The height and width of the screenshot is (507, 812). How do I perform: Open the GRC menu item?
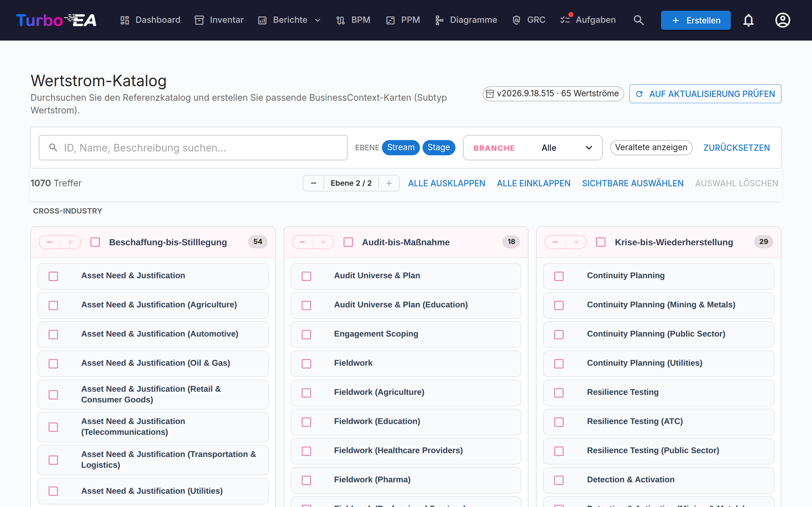point(529,20)
